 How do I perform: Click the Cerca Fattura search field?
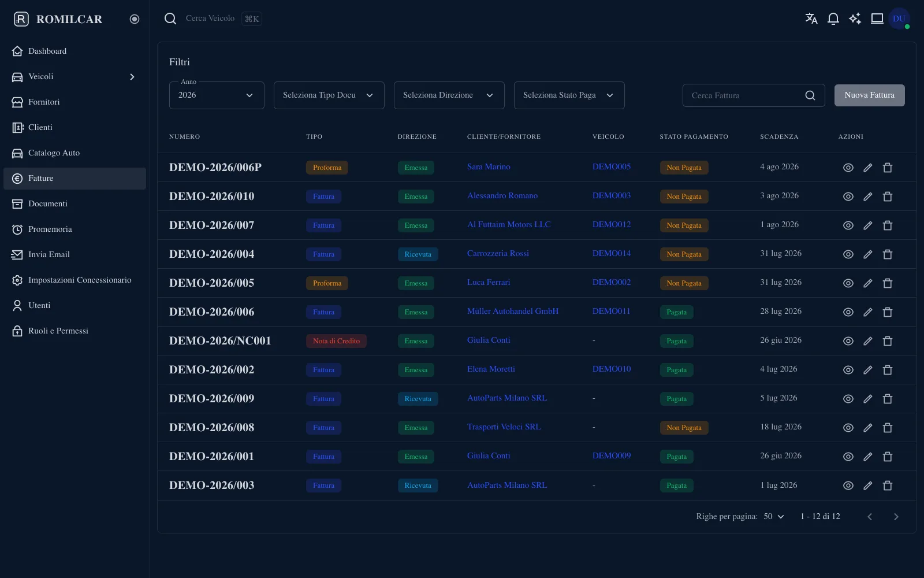[x=754, y=95]
